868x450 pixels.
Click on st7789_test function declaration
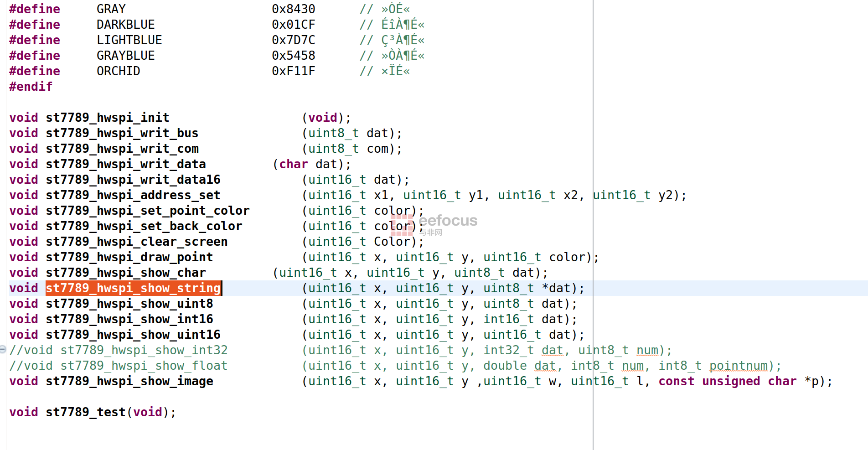tap(93, 412)
